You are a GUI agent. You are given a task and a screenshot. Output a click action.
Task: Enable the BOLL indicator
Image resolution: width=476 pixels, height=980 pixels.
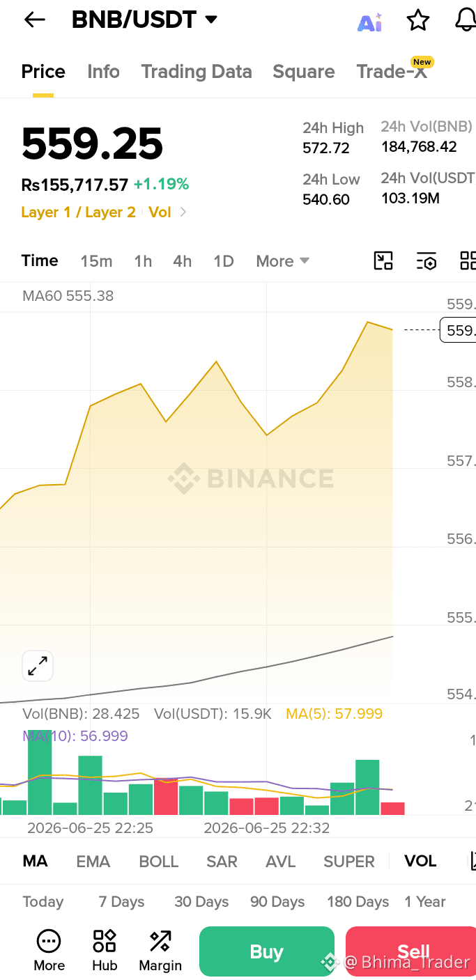pyautogui.click(x=159, y=862)
